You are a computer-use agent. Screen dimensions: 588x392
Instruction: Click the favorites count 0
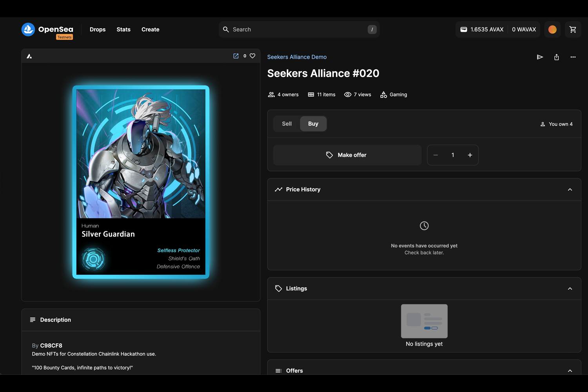point(245,56)
